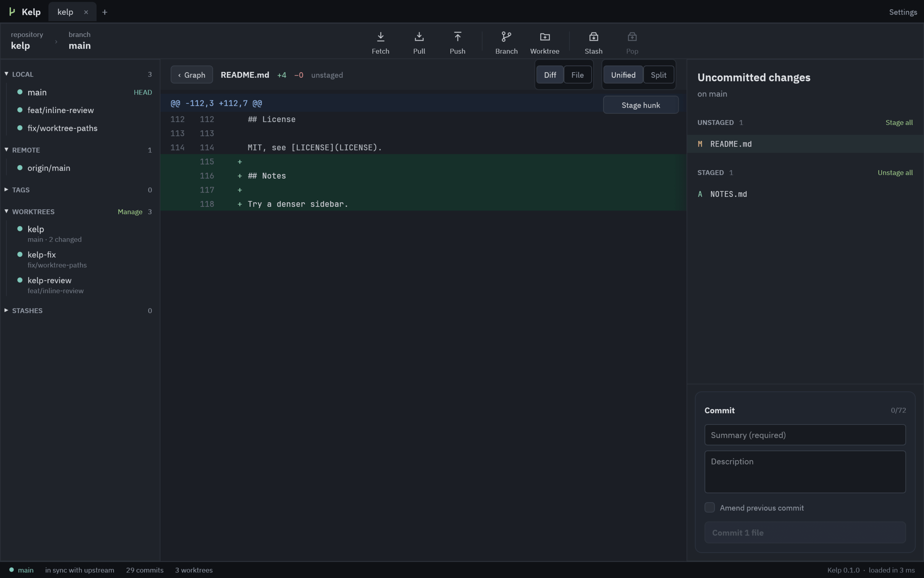Go back to Graph view
924x578 pixels.
coord(192,75)
